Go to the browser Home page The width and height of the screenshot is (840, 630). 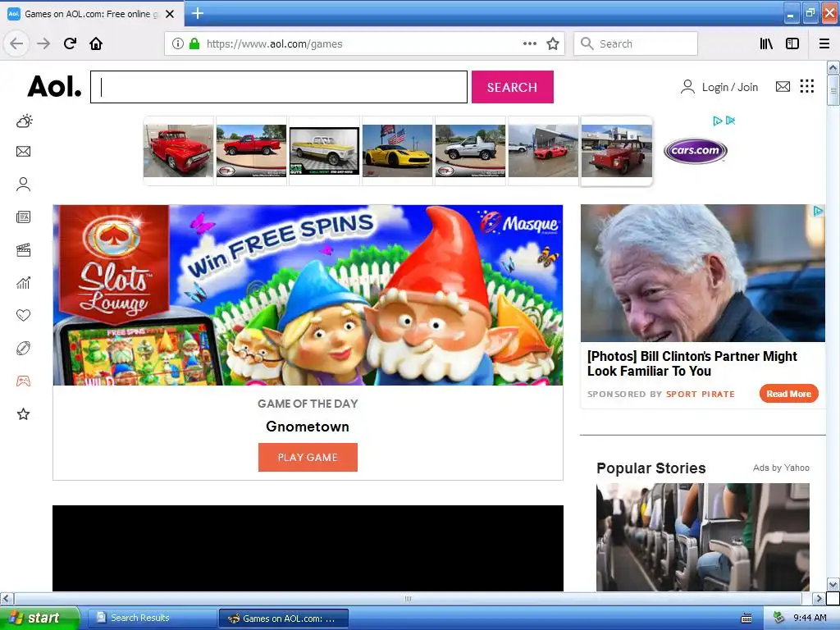click(x=96, y=43)
